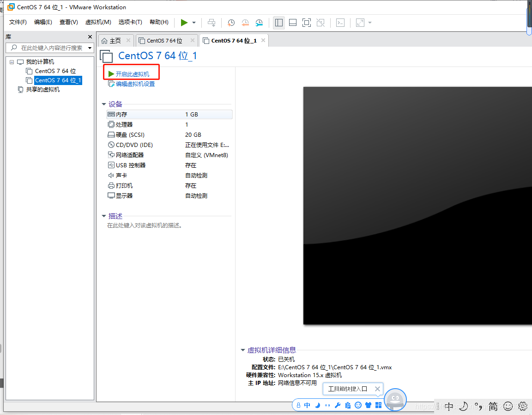The height and width of the screenshot is (415, 532).
Task: Click the lock icon in the blue IME toolbar
Action: coord(299,405)
